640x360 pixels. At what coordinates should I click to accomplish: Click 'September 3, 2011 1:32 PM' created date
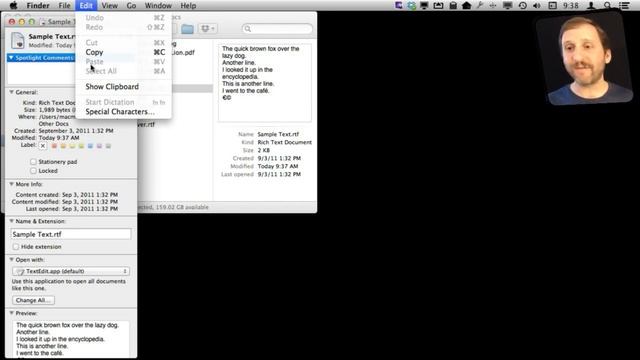76,131
